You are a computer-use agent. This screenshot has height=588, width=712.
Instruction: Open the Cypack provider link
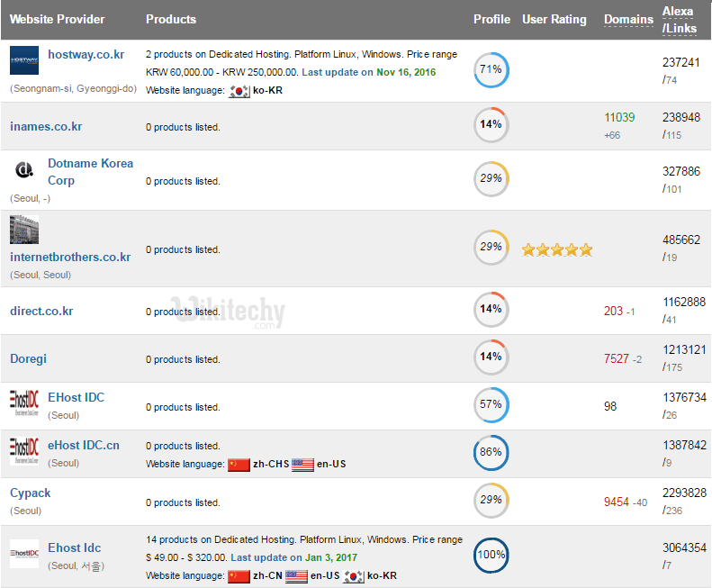click(30, 493)
